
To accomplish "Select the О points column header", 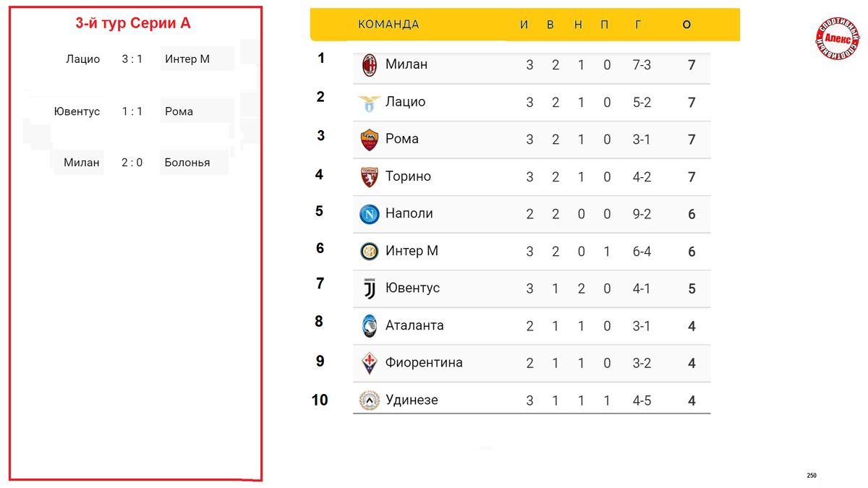I will (686, 25).
